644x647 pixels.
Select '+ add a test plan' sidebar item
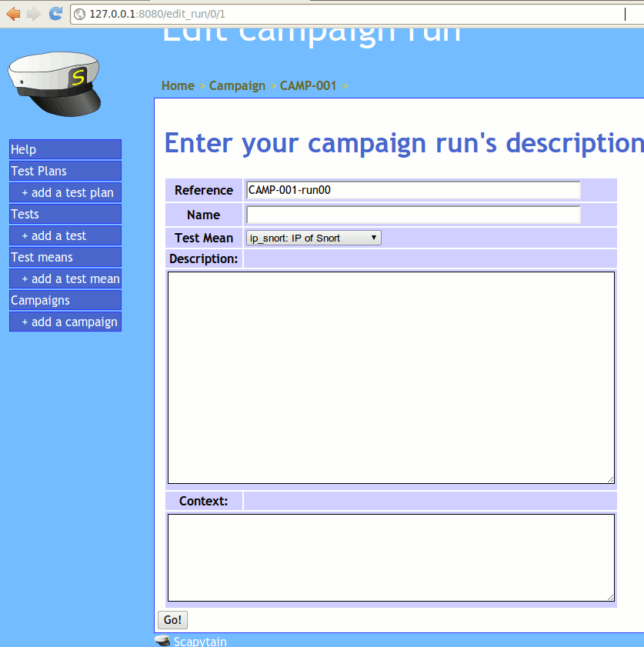[x=69, y=192]
